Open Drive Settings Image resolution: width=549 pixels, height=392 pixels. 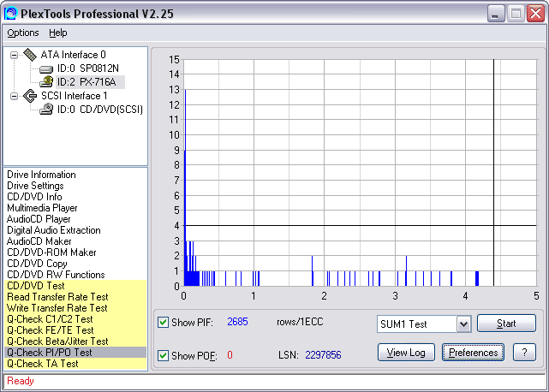click(35, 186)
